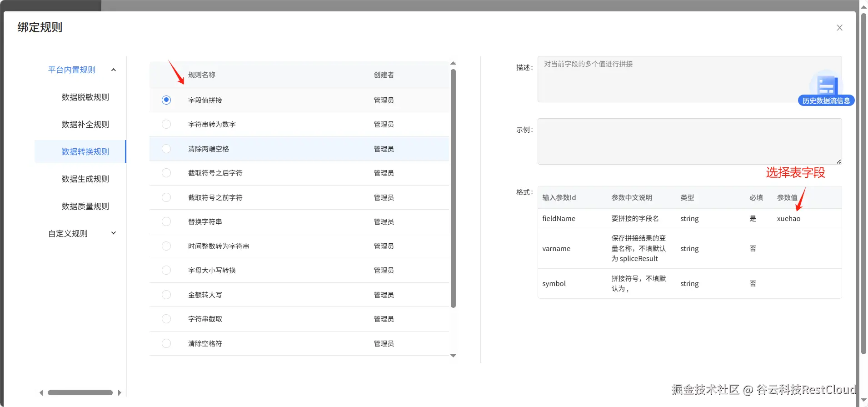Image resolution: width=868 pixels, height=407 pixels.
Task: Switch to 数据质量规则 category
Action: coord(85,206)
